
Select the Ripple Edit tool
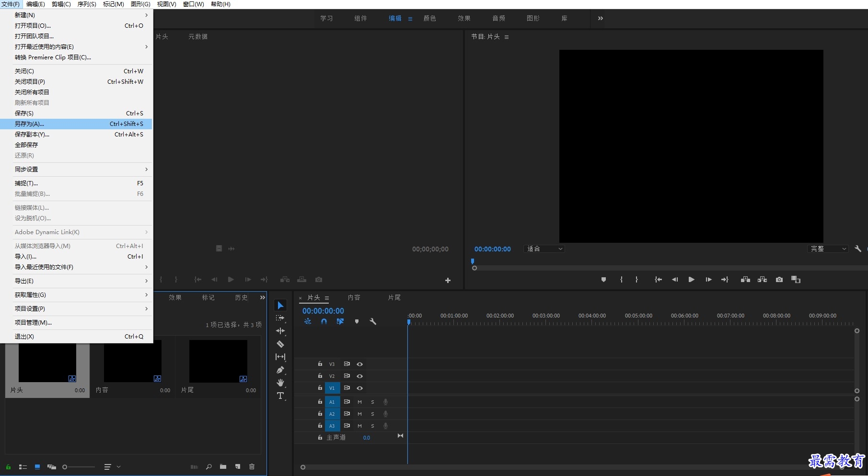280,331
